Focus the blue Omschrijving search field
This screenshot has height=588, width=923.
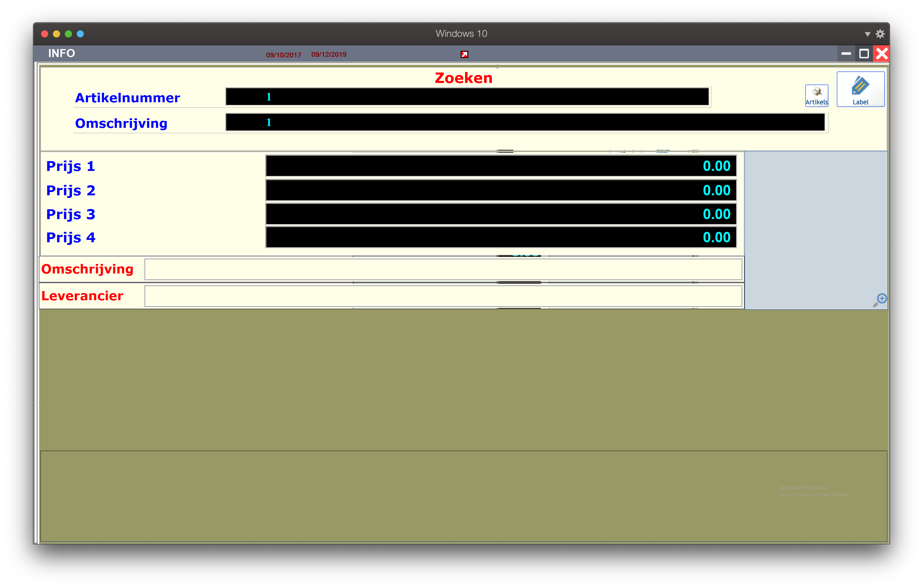[525, 122]
